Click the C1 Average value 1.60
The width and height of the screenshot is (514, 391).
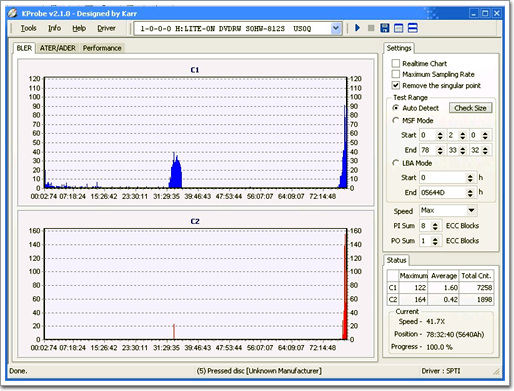click(443, 287)
